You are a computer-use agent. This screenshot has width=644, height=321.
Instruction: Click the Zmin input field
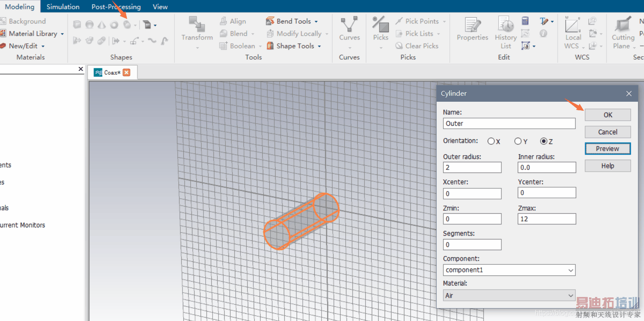(472, 219)
